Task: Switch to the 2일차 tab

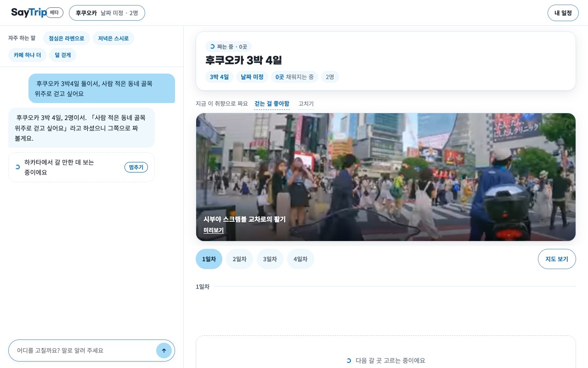Action: [x=239, y=259]
